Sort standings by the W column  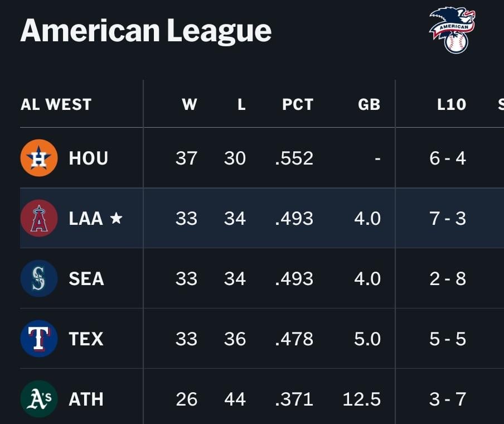(189, 104)
